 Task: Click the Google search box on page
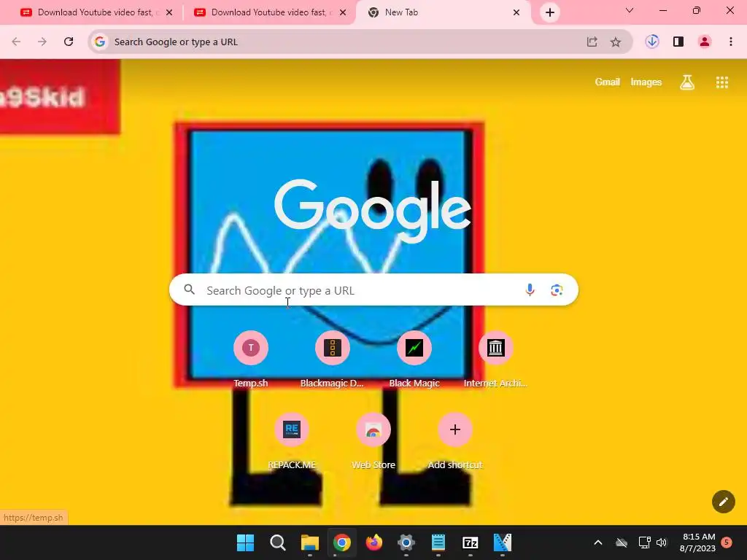[x=373, y=289]
